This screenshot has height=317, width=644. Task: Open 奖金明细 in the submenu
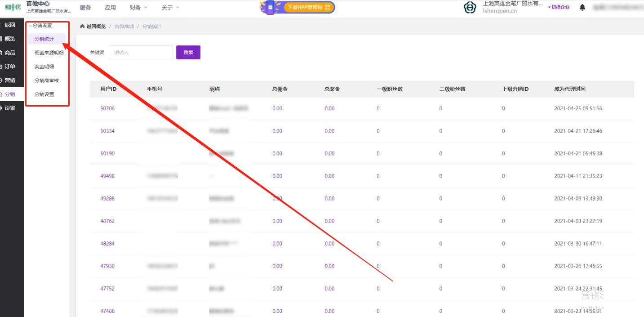(44, 67)
